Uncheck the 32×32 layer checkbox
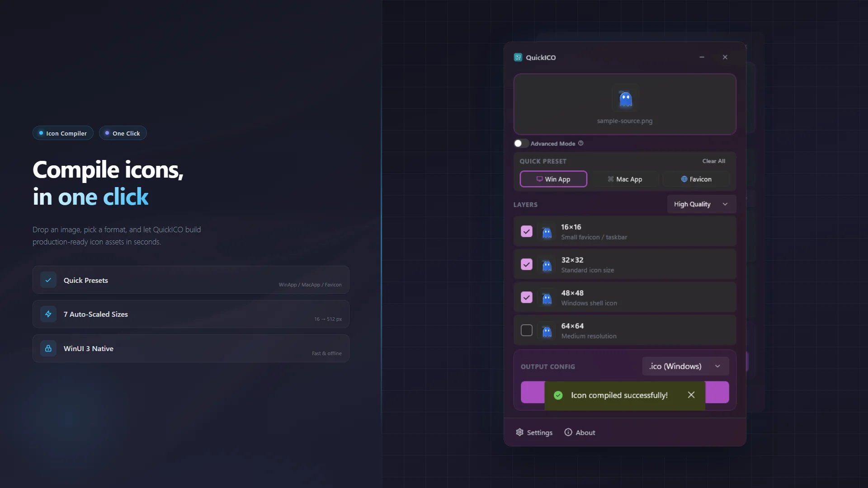This screenshot has width=868, height=488. click(527, 264)
